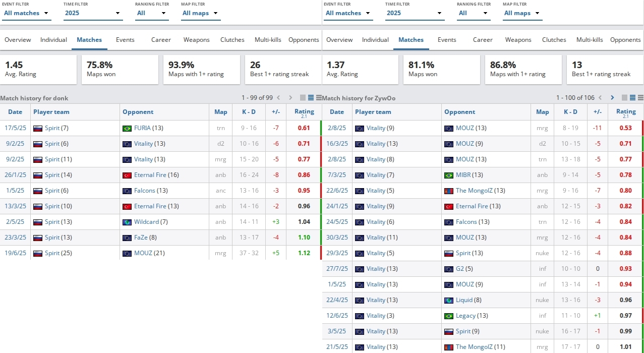Screen dimensions: 644x353
Task: Sort ZywOo table by +/- column header
Action: (x=598, y=112)
